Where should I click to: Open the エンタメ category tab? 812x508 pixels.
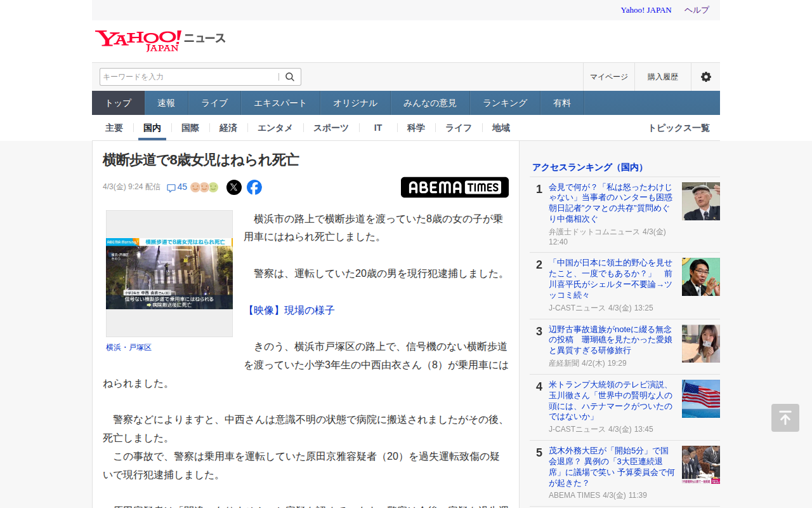click(x=275, y=128)
